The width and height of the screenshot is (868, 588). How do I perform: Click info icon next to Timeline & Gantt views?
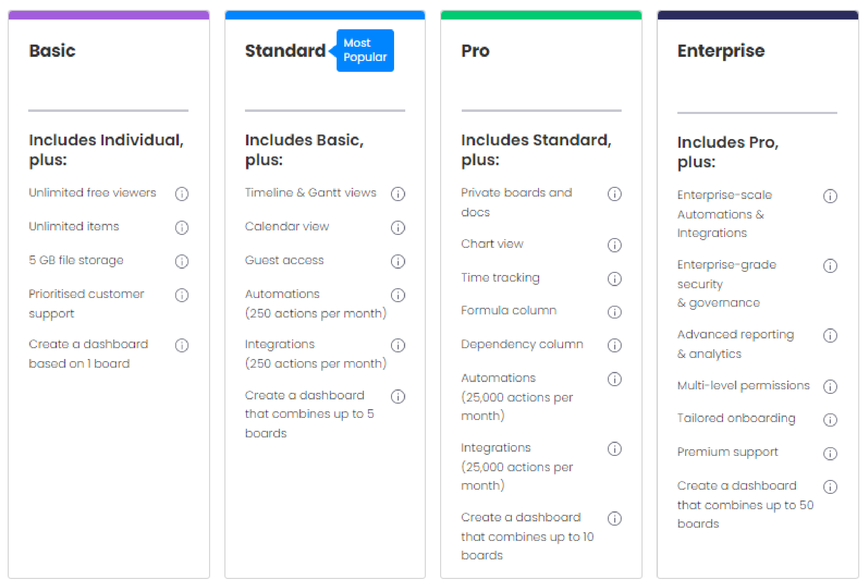click(x=398, y=194)
